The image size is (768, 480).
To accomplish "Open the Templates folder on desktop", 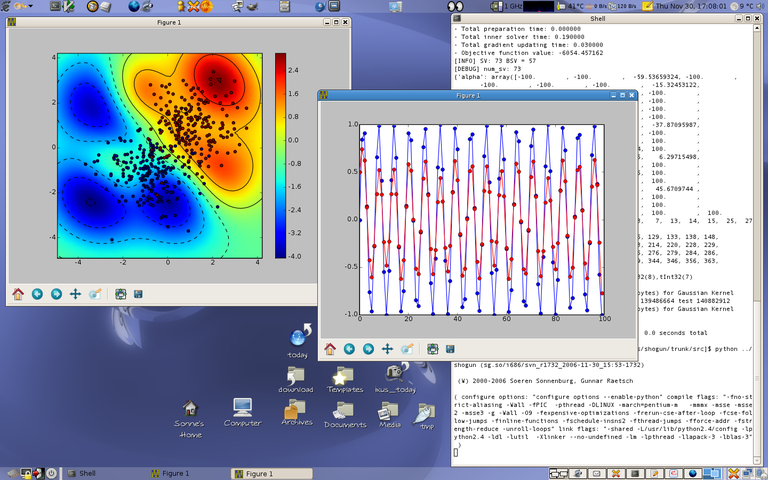I will pyautogui.click(x=345, y=375).
